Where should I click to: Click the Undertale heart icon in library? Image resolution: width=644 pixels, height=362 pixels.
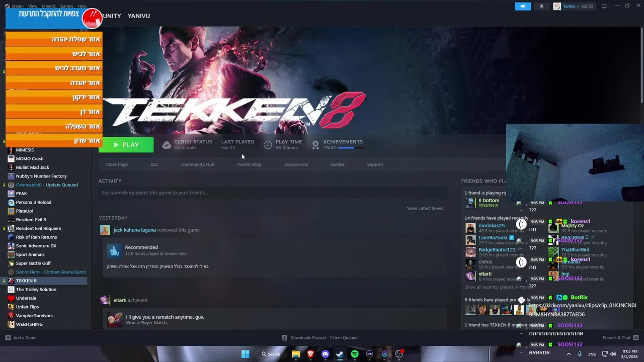point(11,298)
